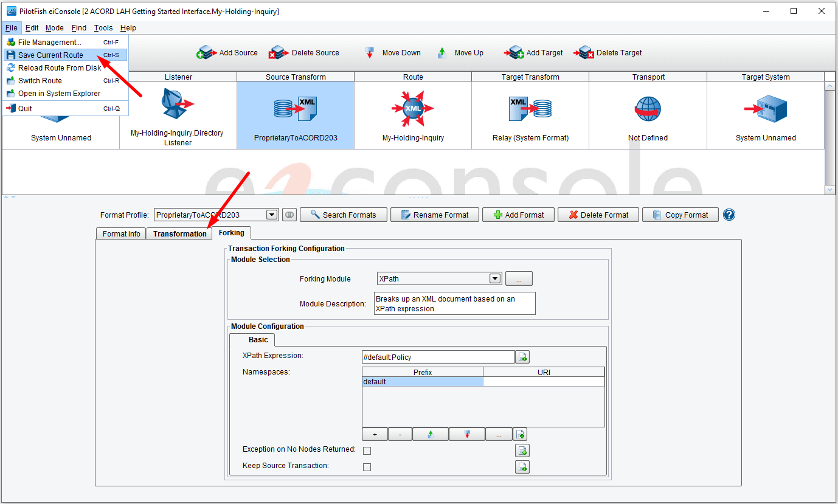
Task: Open the Edit menu
Action: pyautogui.click(x=32, y=28)
